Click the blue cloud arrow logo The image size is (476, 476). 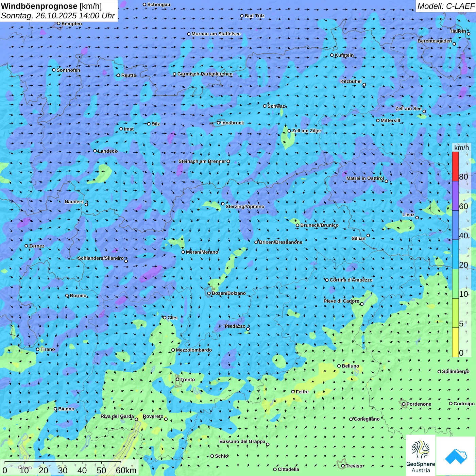456,456
